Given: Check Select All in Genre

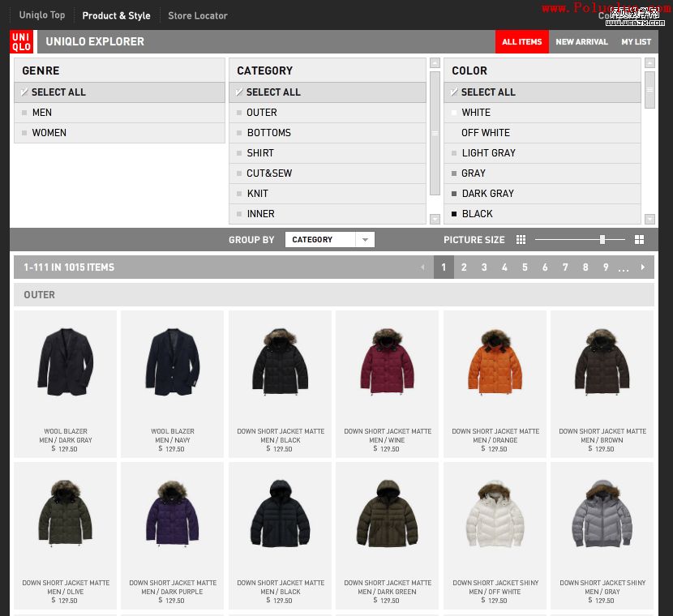Looking at the screenshot, I should pyautogui.click(x=119, y=92).
